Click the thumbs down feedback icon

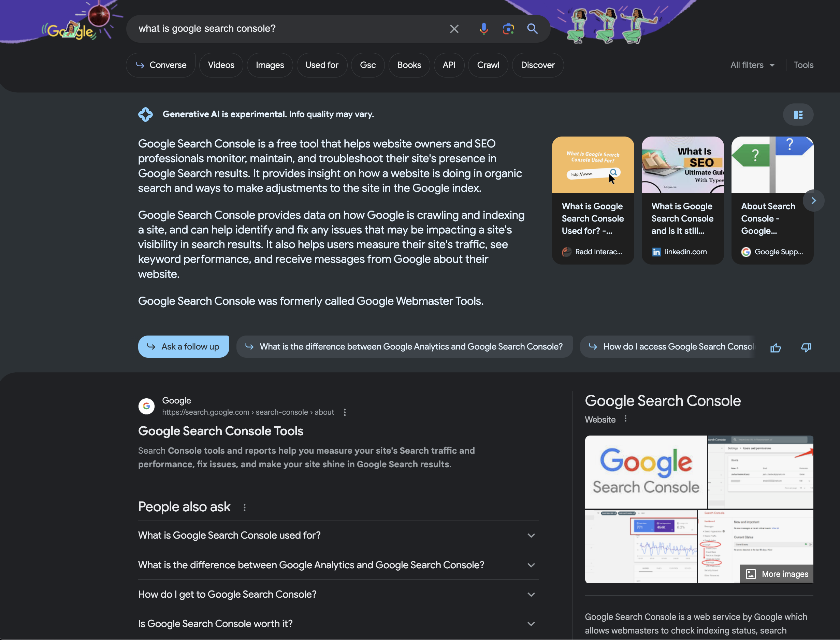tap(806, 346)
